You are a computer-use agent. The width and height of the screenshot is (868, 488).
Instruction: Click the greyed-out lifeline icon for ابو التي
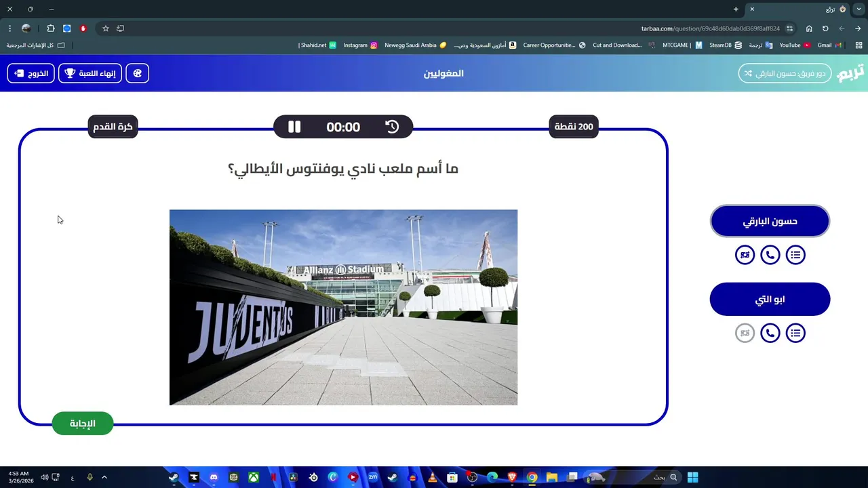pos(745,333)
